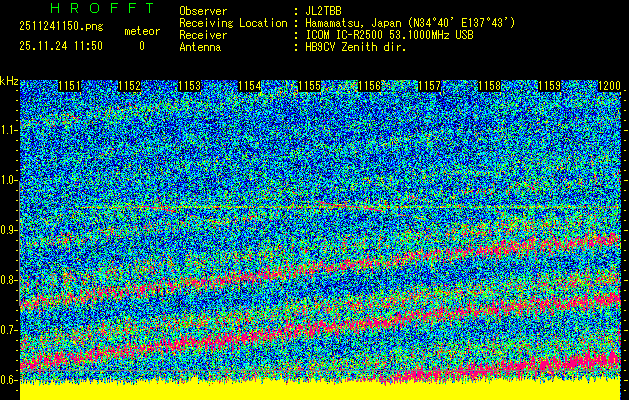Click the 25.11.24 11:50 timestamp
The image size is (629, 400).
point(60,46)
